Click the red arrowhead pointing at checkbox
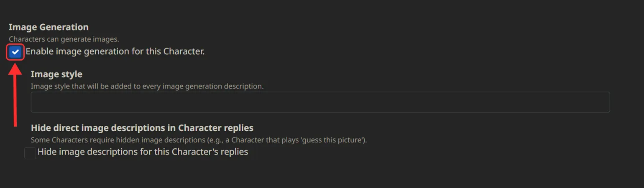This screenshot has height=188, width=644. [15, 69]
